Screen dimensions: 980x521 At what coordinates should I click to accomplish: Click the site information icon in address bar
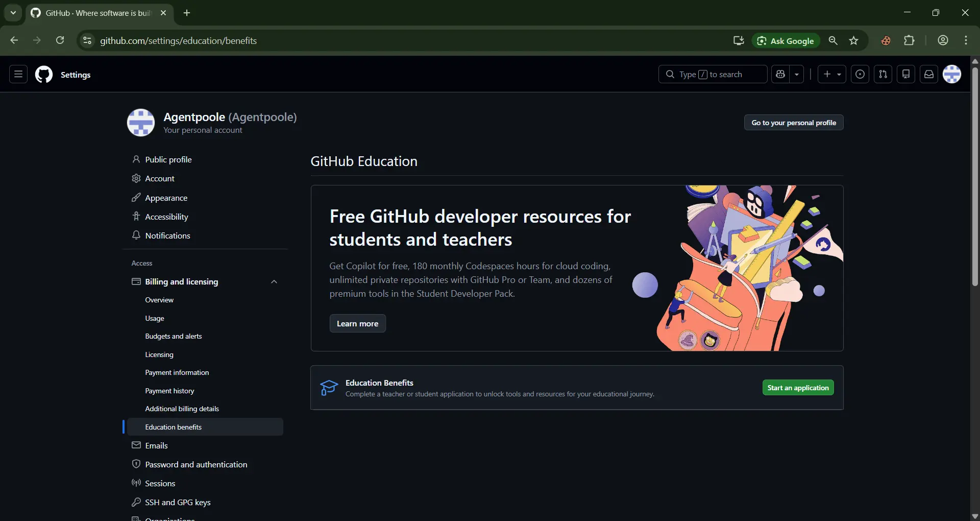click(87, 40)
